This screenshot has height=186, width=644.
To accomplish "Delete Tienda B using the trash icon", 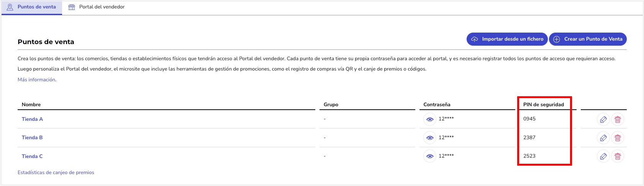I will coord(618,138).
